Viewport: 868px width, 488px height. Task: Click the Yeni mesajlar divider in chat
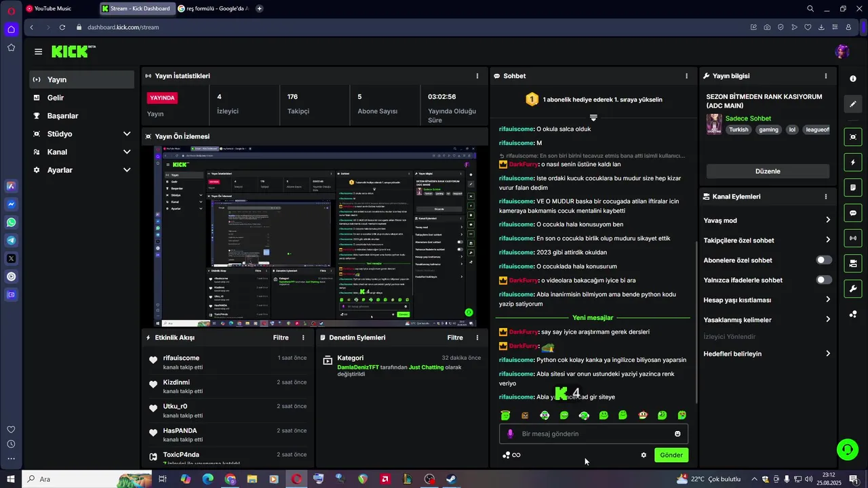[x=593, y=318]
